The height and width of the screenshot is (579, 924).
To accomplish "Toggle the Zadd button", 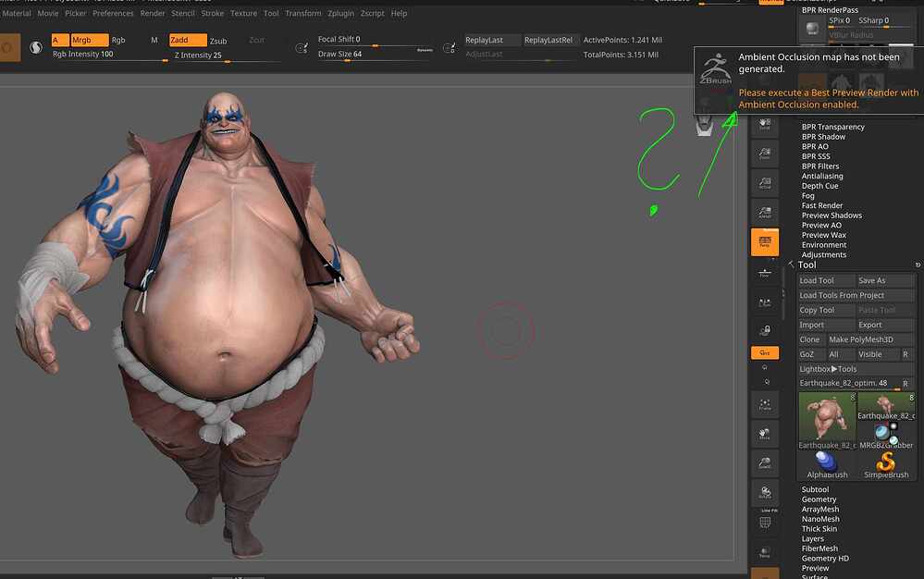I will point(188,40).
